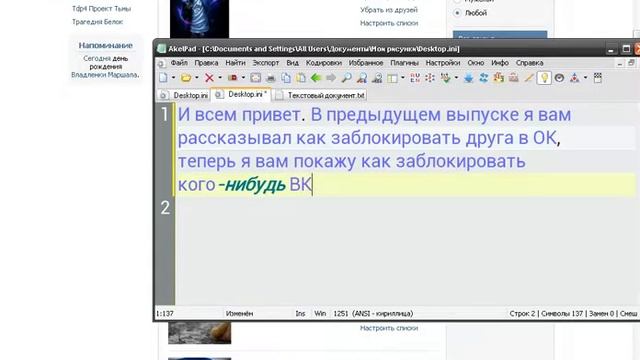Screen dimensions: 640x360
Task: Copy selection with the two-pages icon
Action: [286, 78]
